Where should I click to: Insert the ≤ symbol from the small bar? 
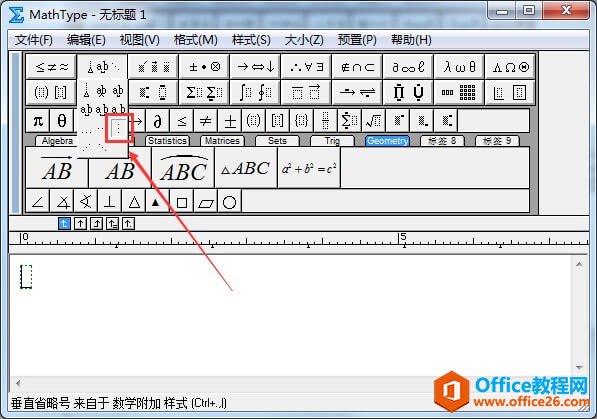pos(182,121)
